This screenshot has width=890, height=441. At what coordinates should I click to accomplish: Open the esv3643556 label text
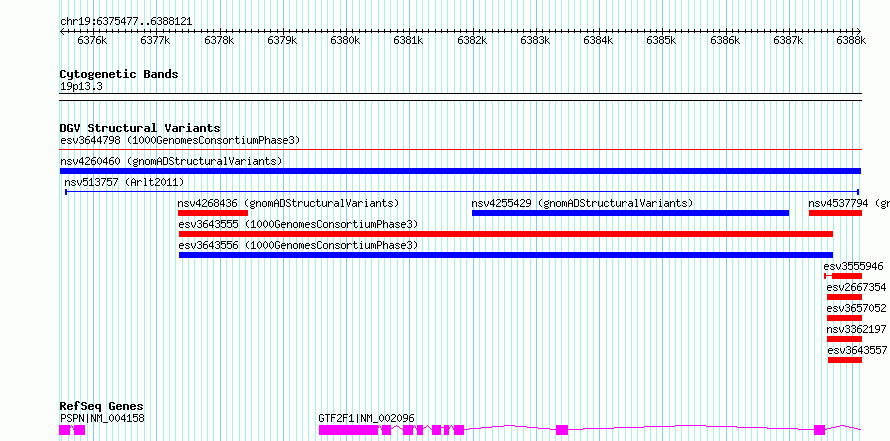point(298,245)
